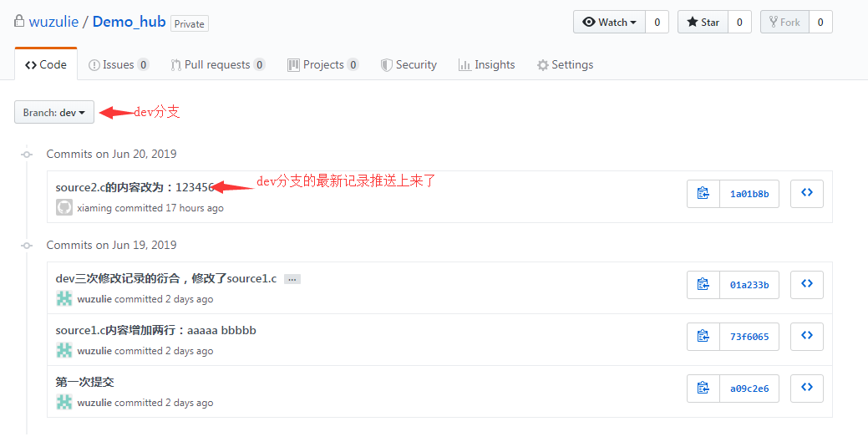868x447 pixels.
Task: View the watchers count
Action: tap(657, 23)
